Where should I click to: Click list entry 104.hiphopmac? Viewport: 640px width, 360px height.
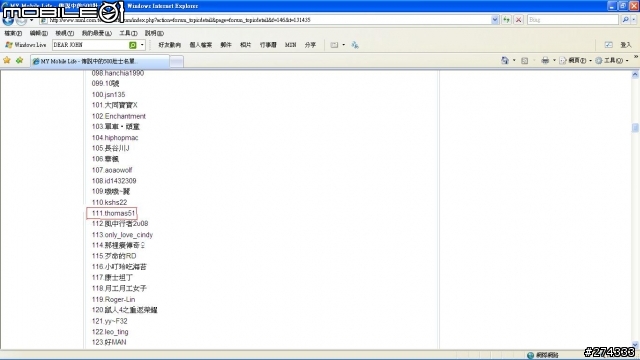(115, 138)
